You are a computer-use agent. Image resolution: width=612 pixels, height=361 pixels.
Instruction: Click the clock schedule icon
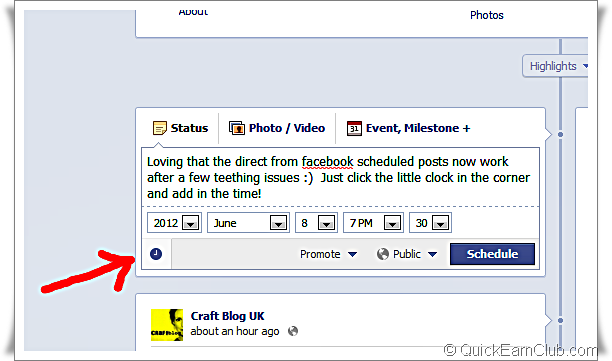156,254
